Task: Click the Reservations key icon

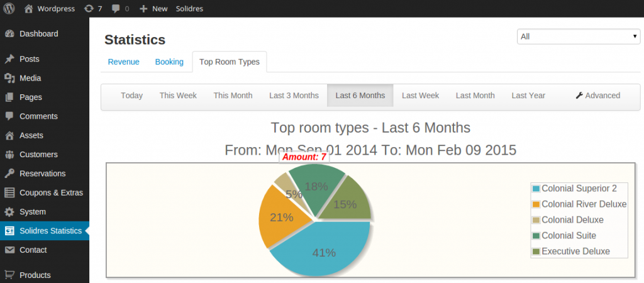Action: pyautogui.click(x=9, y=174)
